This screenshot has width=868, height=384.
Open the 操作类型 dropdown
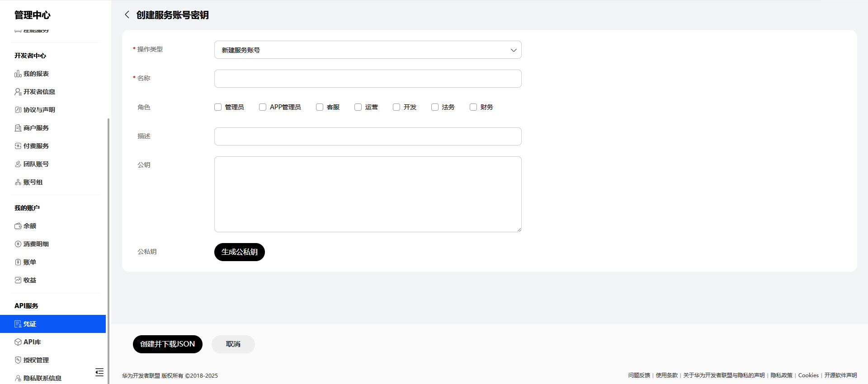[368, 50]
